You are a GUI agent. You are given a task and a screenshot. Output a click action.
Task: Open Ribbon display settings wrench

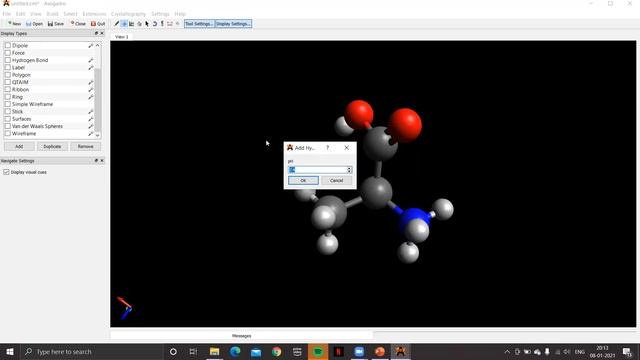[91, 90]
